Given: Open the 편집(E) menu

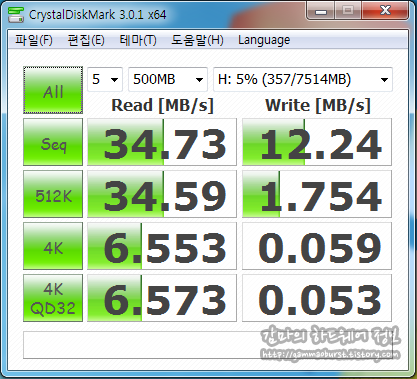Looking at the screenshot, I should click(x=86, y=40).
